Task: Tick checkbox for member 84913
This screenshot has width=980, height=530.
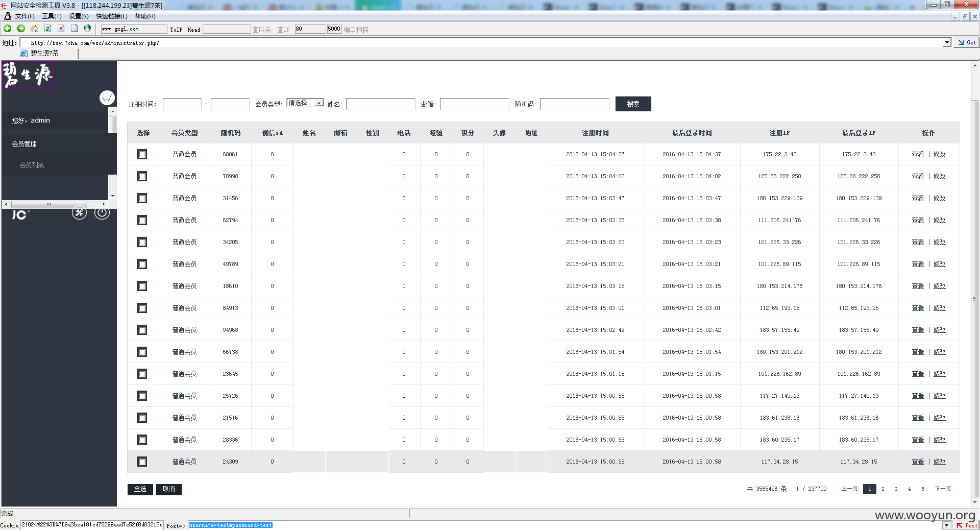Action: 142,308
